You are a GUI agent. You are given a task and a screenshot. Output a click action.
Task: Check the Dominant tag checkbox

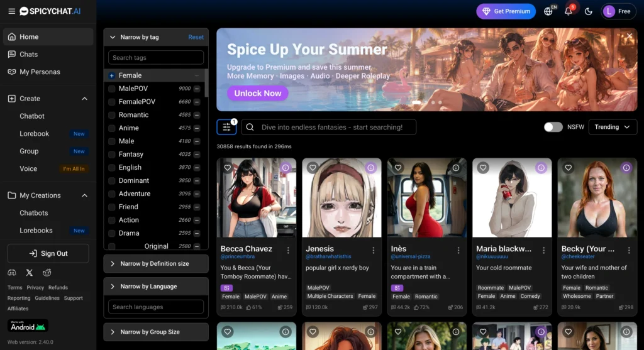click(x=112, y=180)
